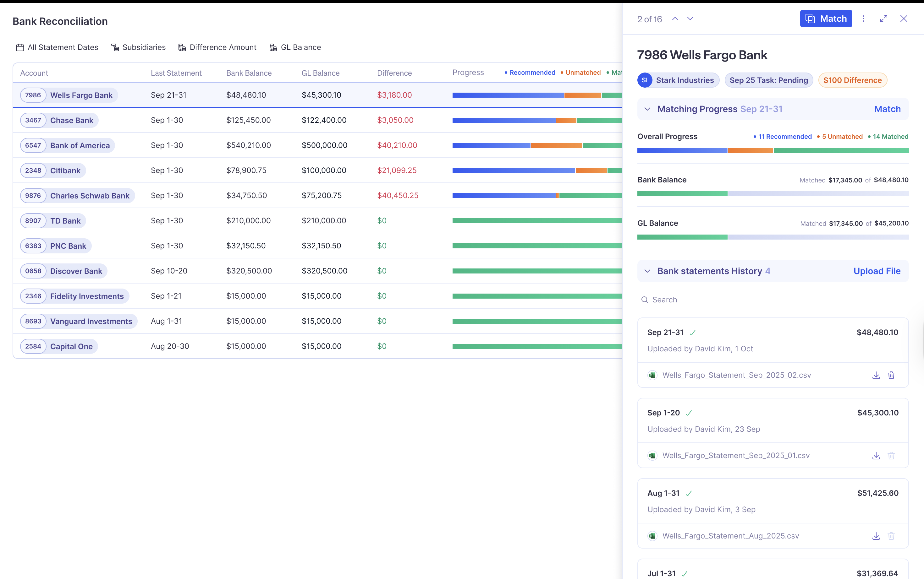Select the Subsidiaries filter icon
Viewport: 924px width, 579px height.
point(115,47)
